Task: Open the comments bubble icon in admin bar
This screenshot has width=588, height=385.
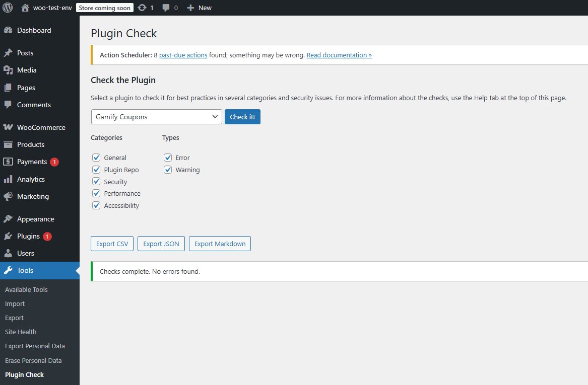Action: coord(166,8)
